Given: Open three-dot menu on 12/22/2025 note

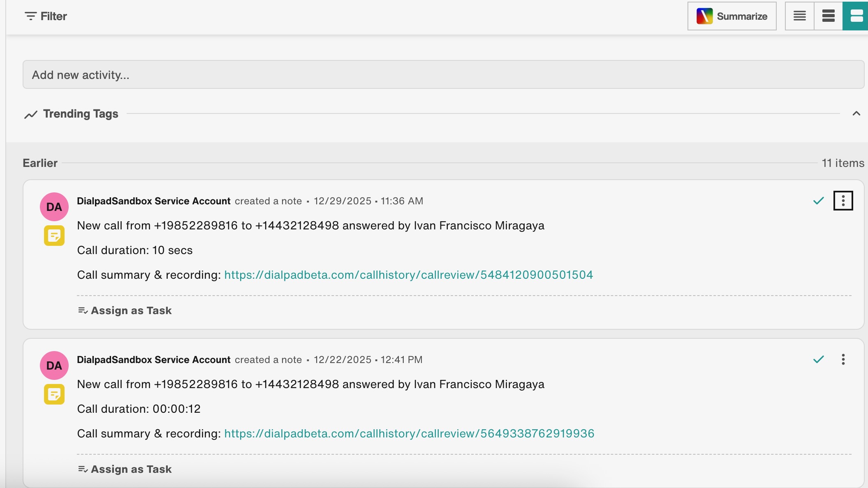Looking at the screenshot, I should [843, 359].
